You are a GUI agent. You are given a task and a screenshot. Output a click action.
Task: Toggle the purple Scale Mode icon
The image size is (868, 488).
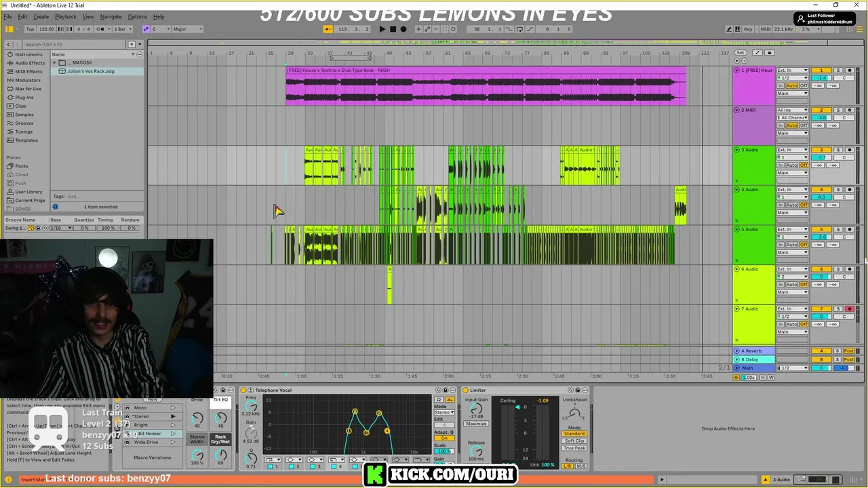[x=146, y=29]
